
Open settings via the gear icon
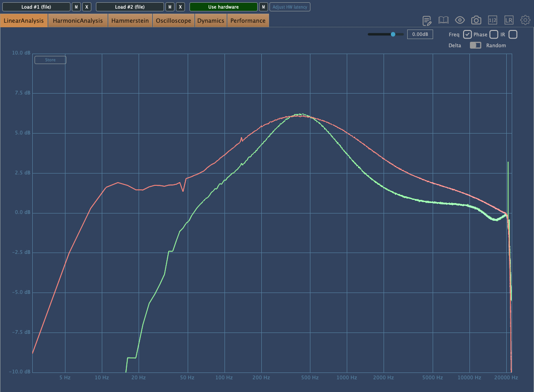(x=525, y=20)
